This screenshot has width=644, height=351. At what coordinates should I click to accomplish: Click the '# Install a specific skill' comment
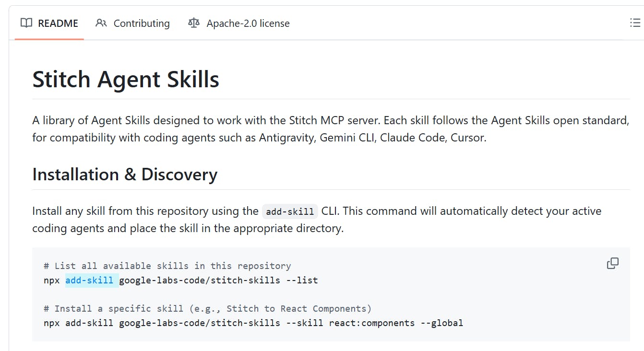tap(207, 308)
